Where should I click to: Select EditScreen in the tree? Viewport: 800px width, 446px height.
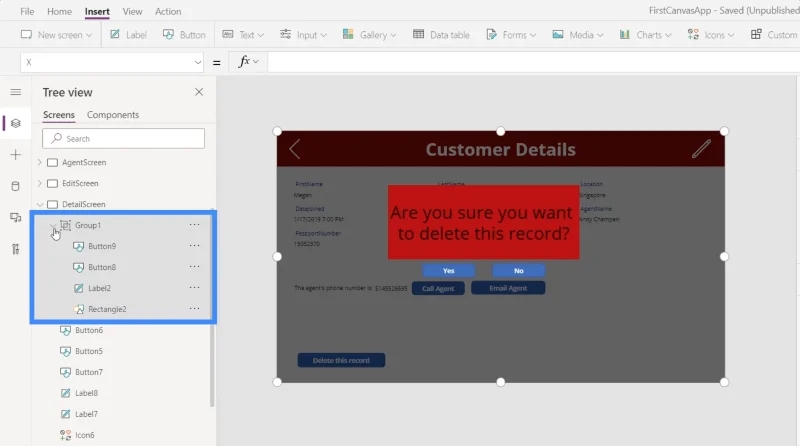coord(80,183)
